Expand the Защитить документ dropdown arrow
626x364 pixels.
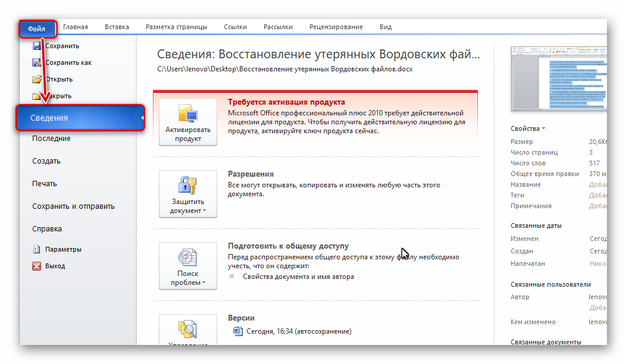point(205,211)
